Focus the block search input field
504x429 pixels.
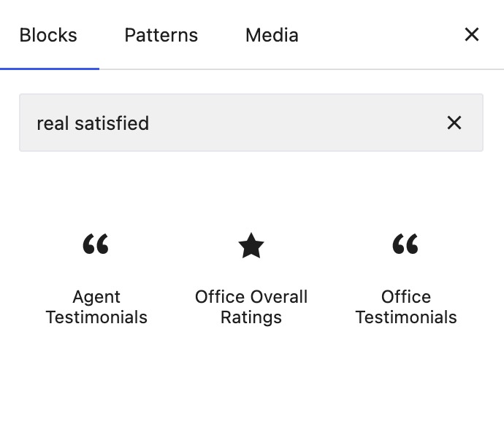pos(251,123)
